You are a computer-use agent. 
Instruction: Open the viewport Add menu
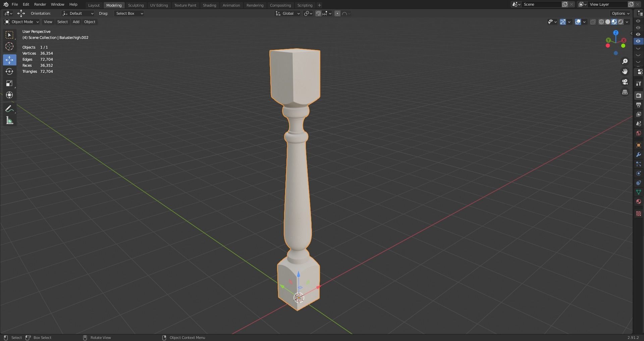click(x=76, y=22)
